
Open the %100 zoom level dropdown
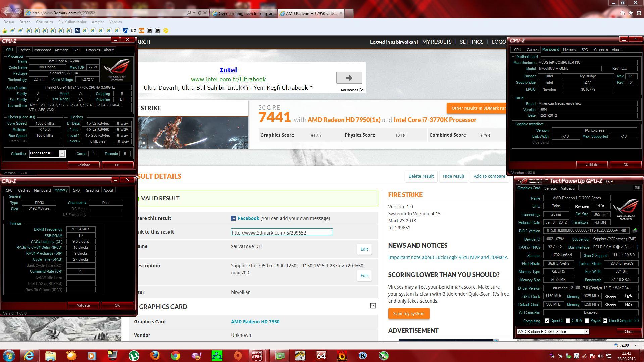pos(635,345)
